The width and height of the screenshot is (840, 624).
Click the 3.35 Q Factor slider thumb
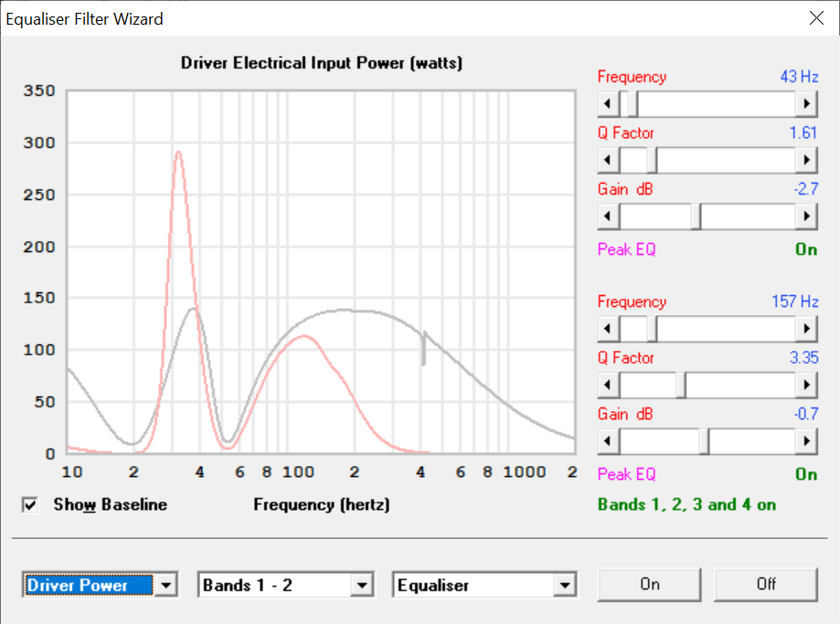(681, 385)
